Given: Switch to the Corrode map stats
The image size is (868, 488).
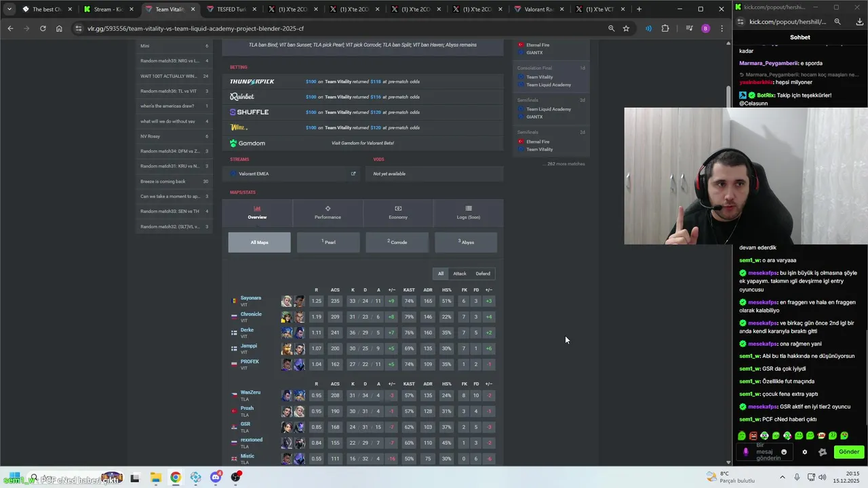Looking at the screenshot, I should pos(397,242).
